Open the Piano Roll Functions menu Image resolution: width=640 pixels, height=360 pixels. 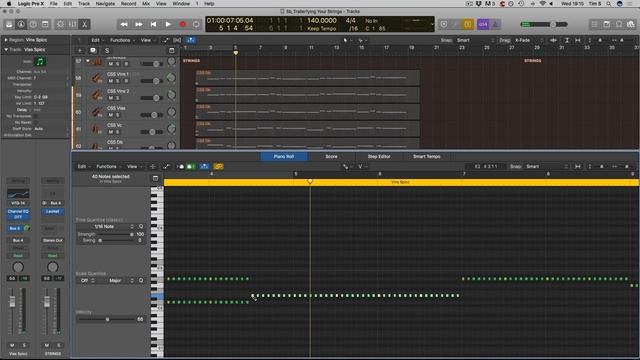(108, 167)
